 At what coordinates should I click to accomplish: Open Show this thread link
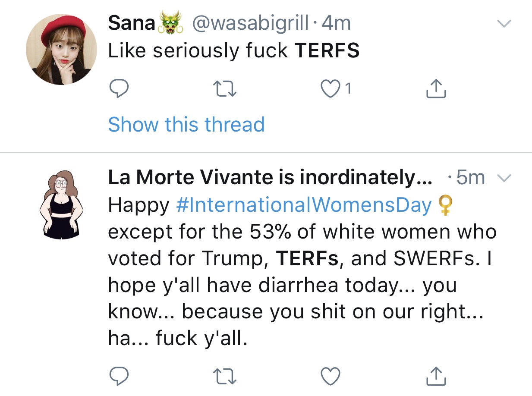click(186, 125)
